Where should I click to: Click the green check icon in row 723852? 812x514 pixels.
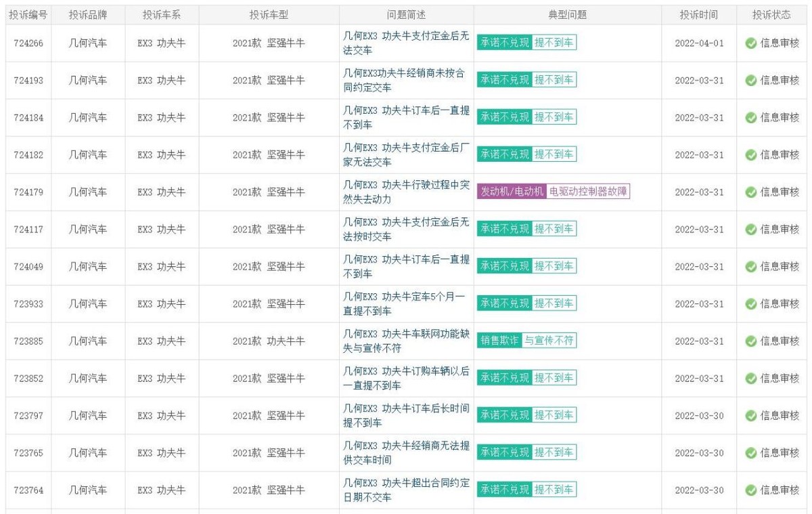click(750, 379)
